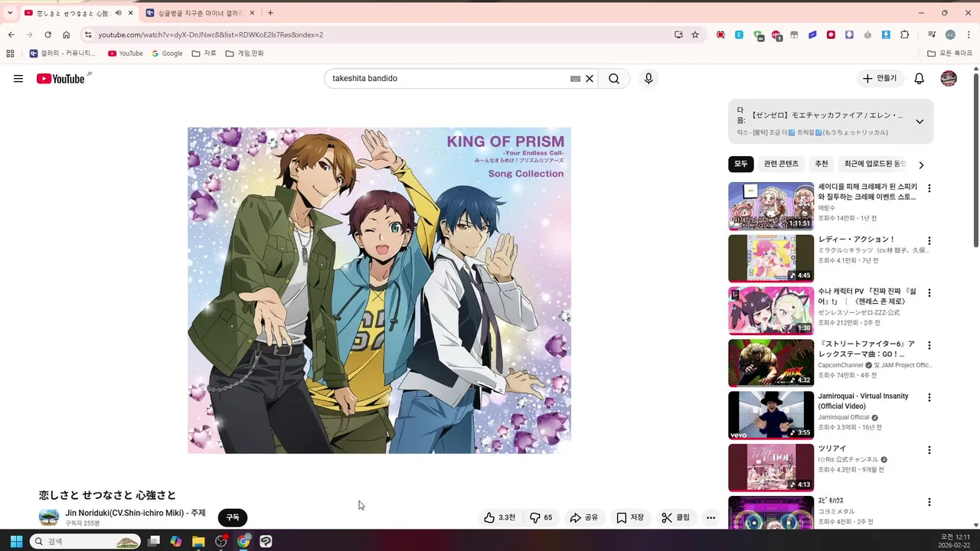Screen dimensions: 980x551
Task: Open Clip Studio Paint from taskbar
Action: tap(266, 541)
